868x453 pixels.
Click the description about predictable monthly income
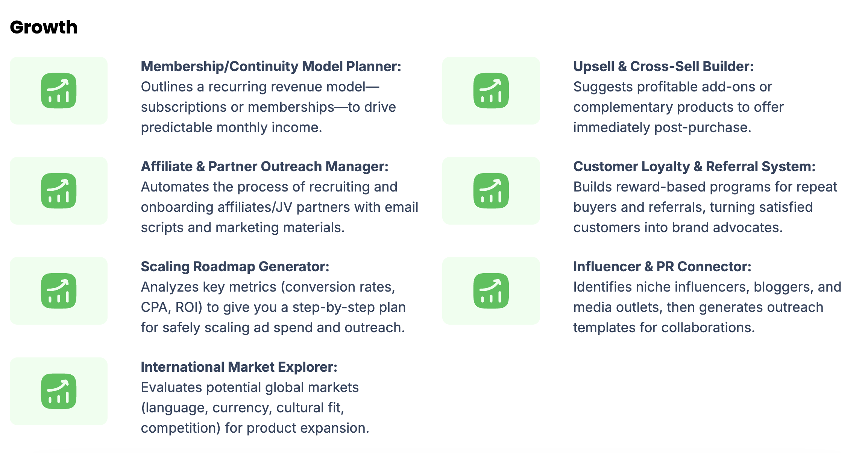pyautogui.click(x=269, y=107)
